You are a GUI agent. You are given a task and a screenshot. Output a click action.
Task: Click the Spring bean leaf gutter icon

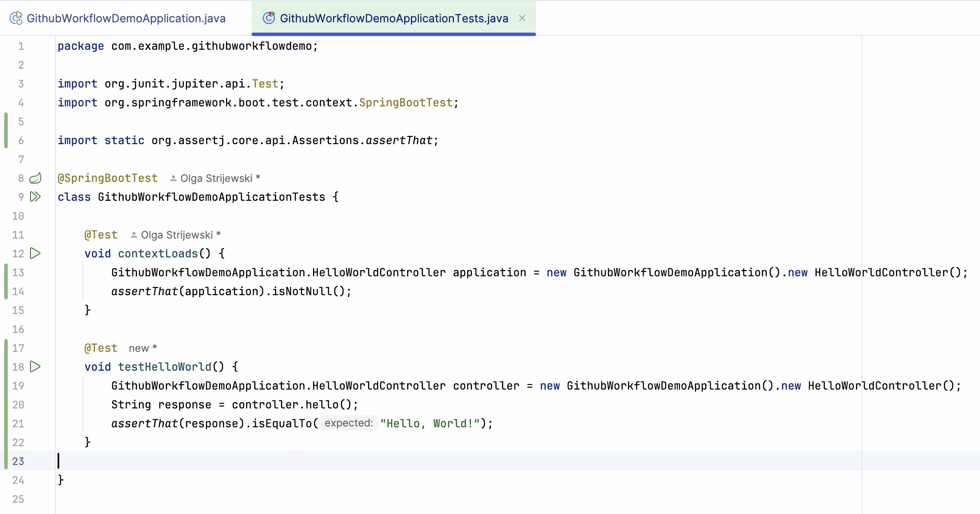click(x=35, y=178)
